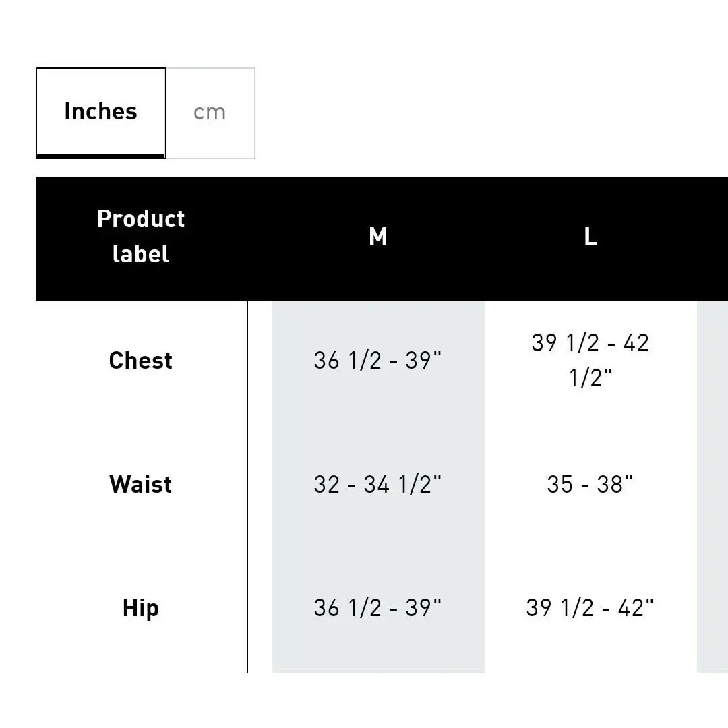Click the Chest row label
This screenshot has width=728, height=728.
pyautogui.click(x=141, y=360)
